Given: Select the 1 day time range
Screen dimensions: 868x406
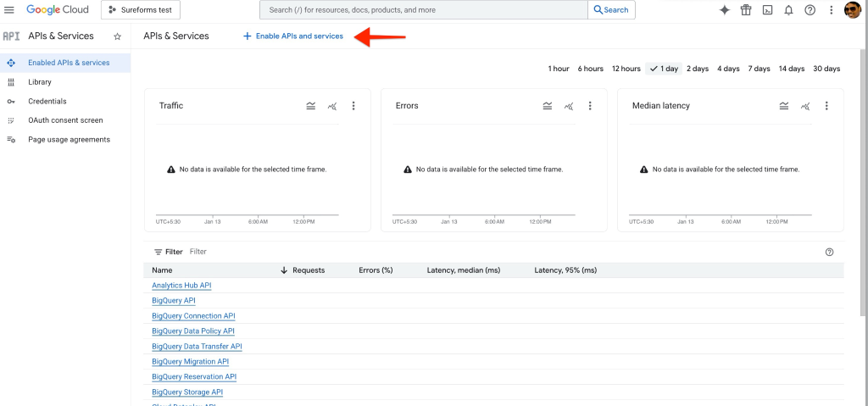Looking at the screenshot, I should pos(665,69).
